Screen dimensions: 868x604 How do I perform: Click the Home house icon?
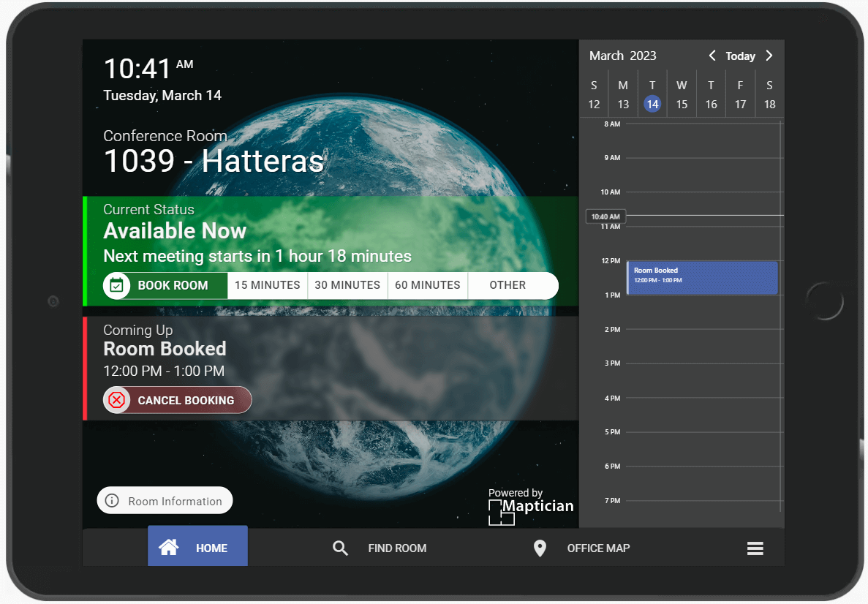[x=169, y=547]
